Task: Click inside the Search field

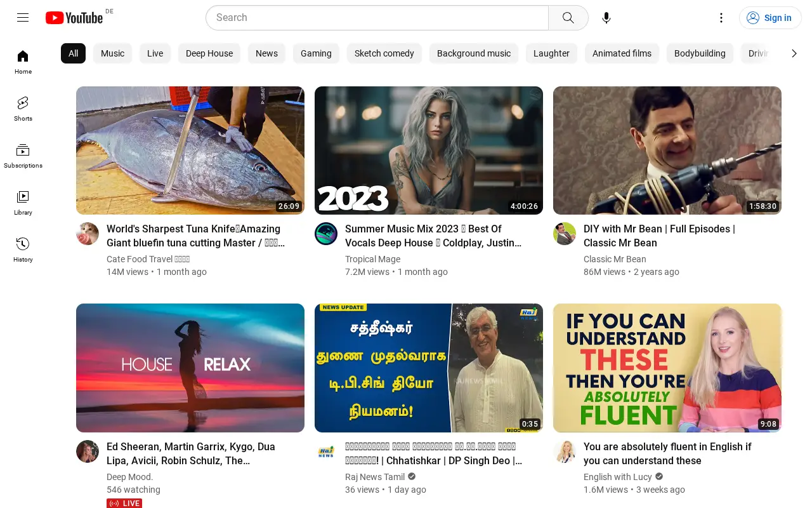Action: click(377, 18)
